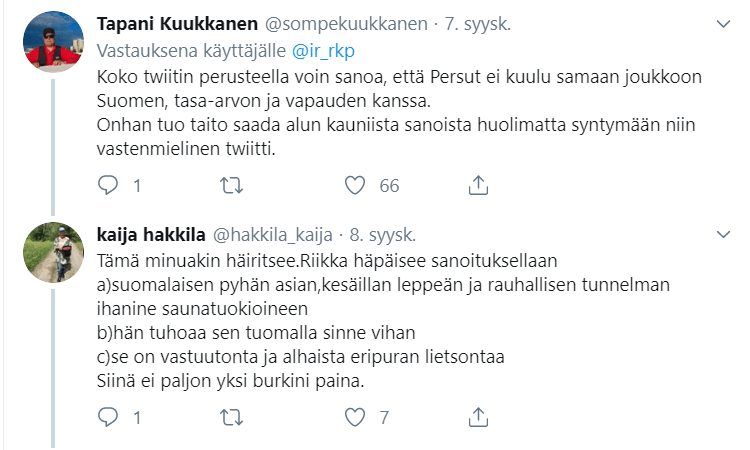
Task: Share kaija hakkila's tweet
Action: pyautogui.click(x=478, y=415)
